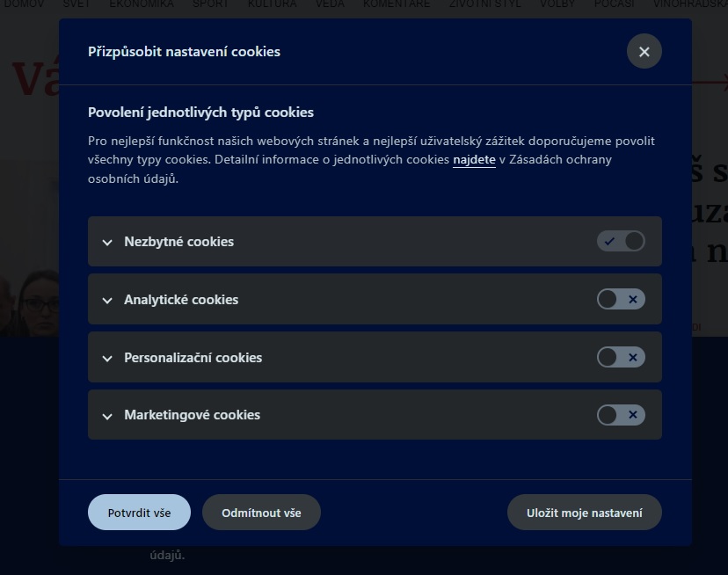728x575 pixels.
Task: Save with Uložit moje nastavení button
Action: tap(585, 513)
